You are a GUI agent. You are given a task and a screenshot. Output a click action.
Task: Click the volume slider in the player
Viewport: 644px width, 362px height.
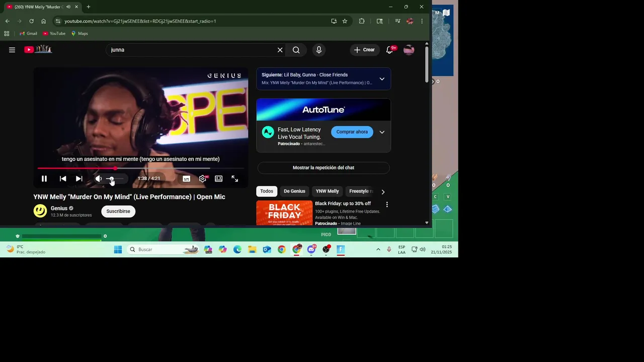point(115,178)
